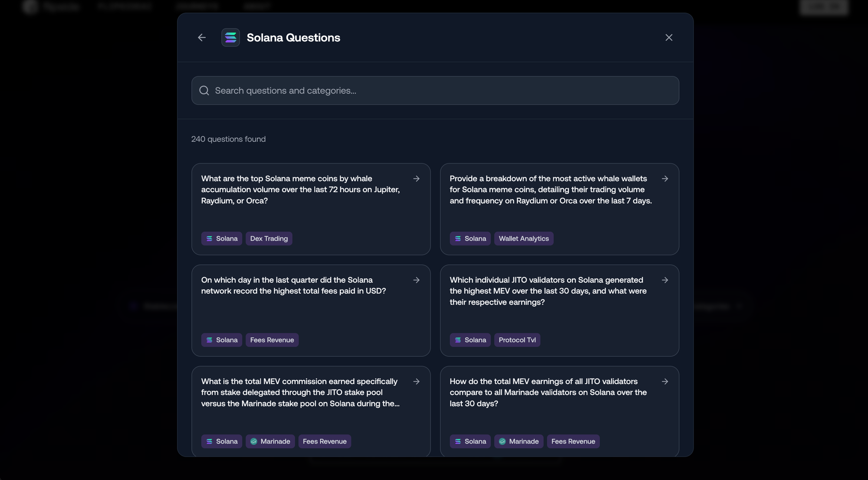Click the Solana tag on the whale wallets card
Image resolution: width=868 pixels, height=480 pixels.
[x=470, y=238]
